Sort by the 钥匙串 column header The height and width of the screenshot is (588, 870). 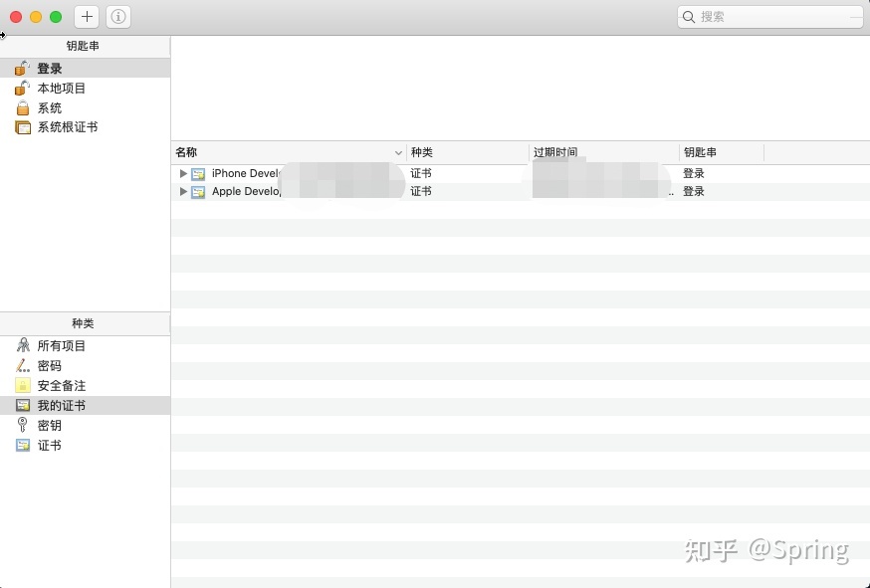tap(722, 152)
